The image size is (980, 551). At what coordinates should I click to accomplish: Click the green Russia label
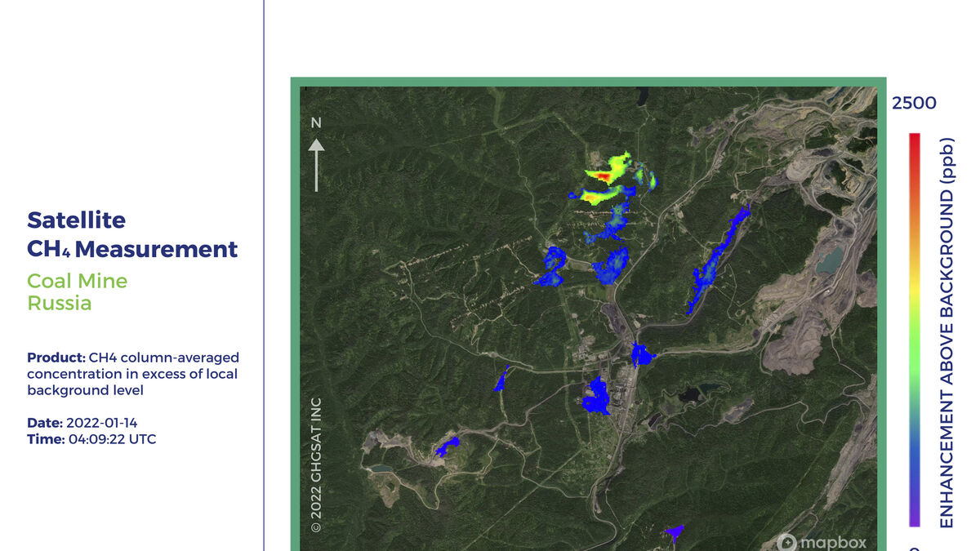pos(60,303)
